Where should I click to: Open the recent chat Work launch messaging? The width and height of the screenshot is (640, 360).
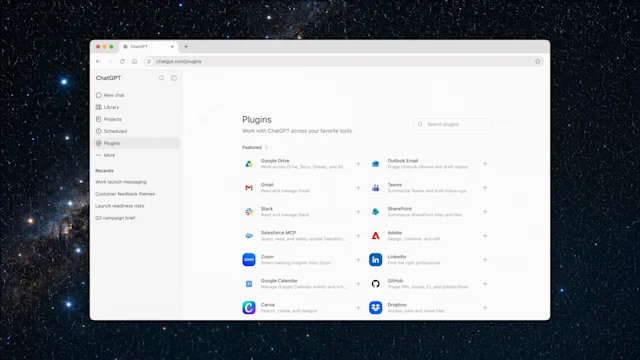pos(121,182)
